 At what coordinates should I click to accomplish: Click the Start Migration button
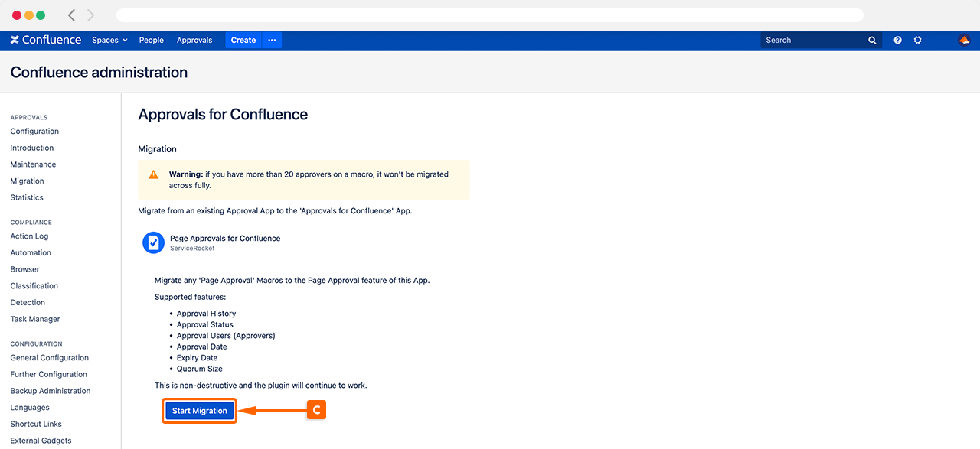(x=199, y=411)
